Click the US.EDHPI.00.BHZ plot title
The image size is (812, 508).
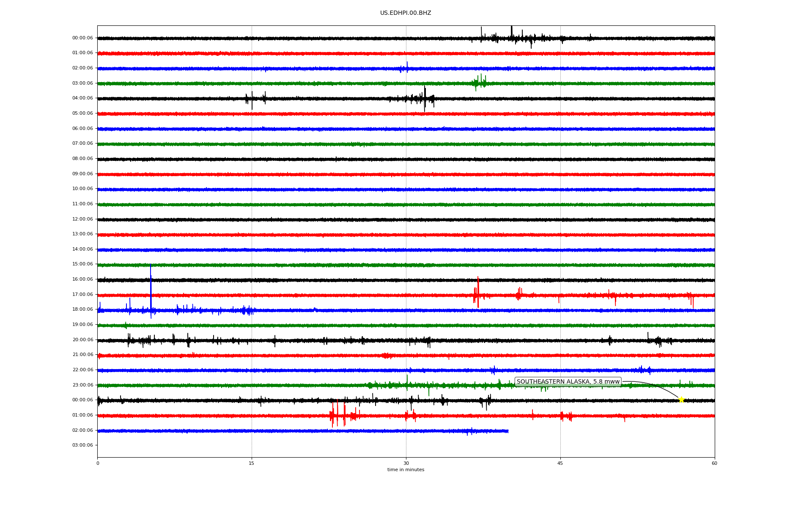[406, 13]
